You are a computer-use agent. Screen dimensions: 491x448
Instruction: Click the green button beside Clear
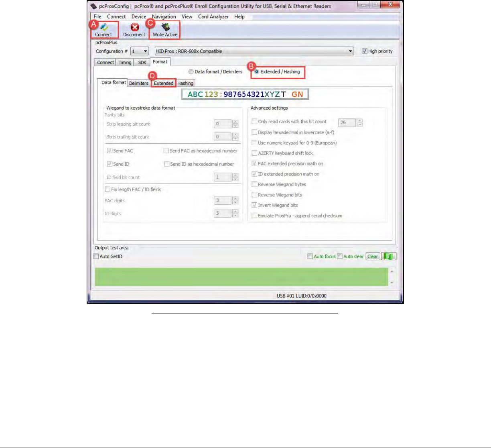click(389, 257)
